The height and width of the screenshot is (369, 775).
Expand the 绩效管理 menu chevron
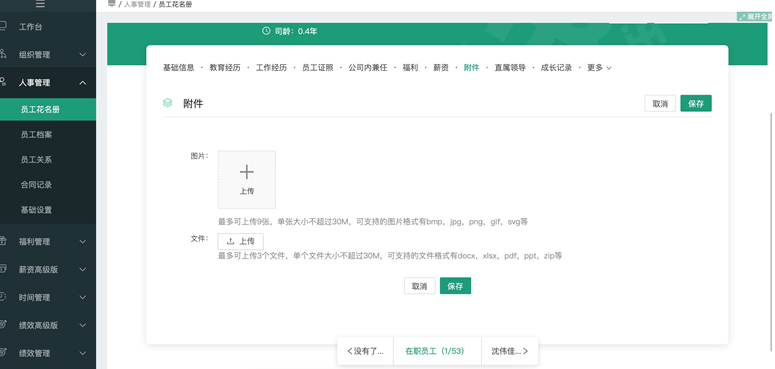coord(83,353)
